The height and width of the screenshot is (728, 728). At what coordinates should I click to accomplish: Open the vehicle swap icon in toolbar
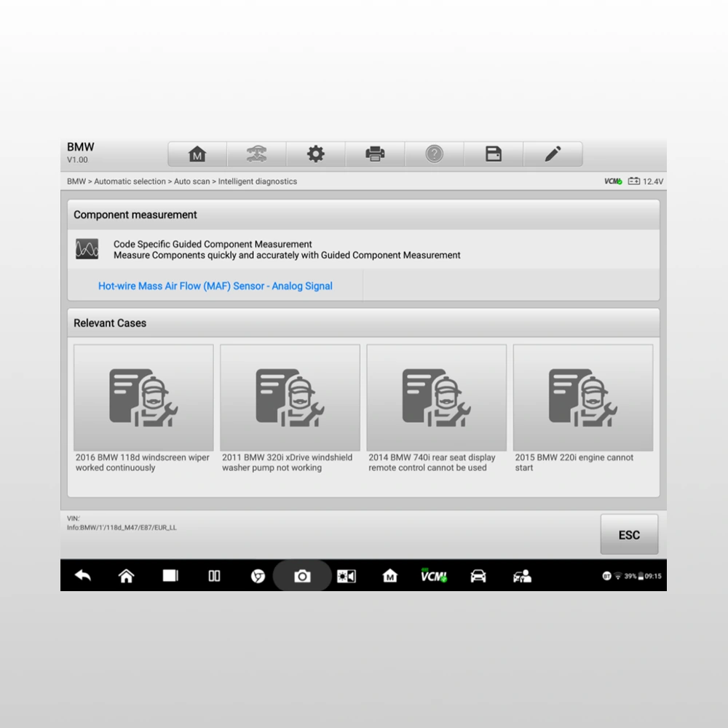tap(256, 154)
